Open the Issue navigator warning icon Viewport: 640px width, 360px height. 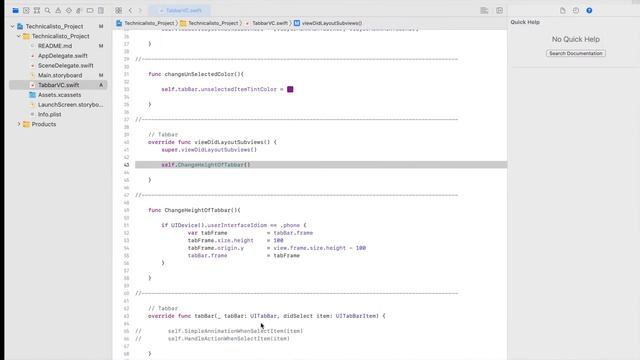pos(58,11)
